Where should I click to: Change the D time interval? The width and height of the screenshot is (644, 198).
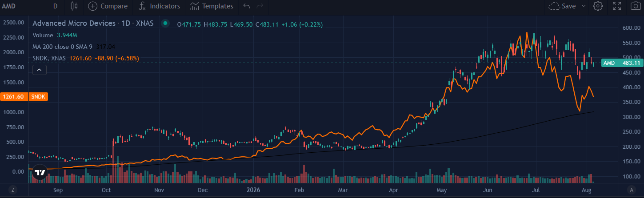click(55, 6)
